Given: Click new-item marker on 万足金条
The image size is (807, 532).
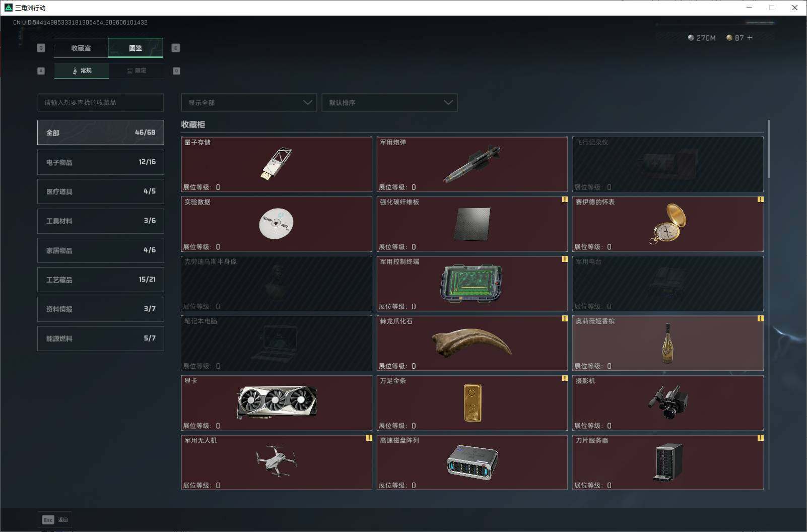Looking at the screenshot, I should point(565,378).
